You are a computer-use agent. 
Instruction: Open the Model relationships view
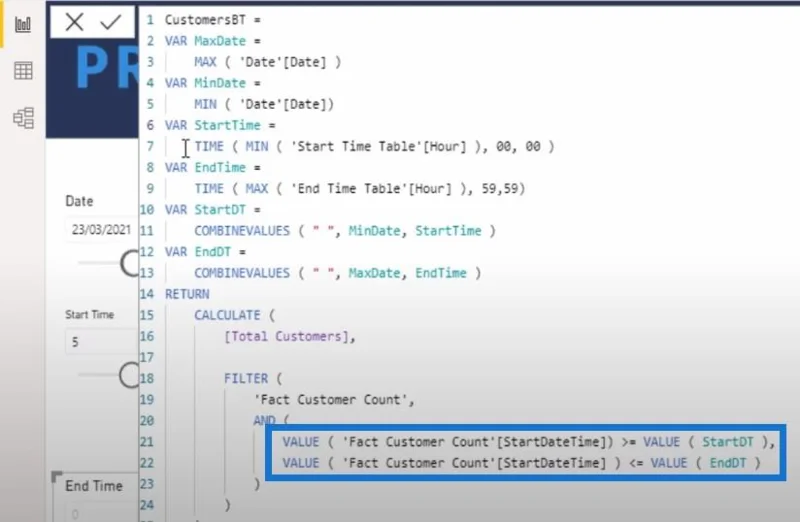click(x=23, y=118)
